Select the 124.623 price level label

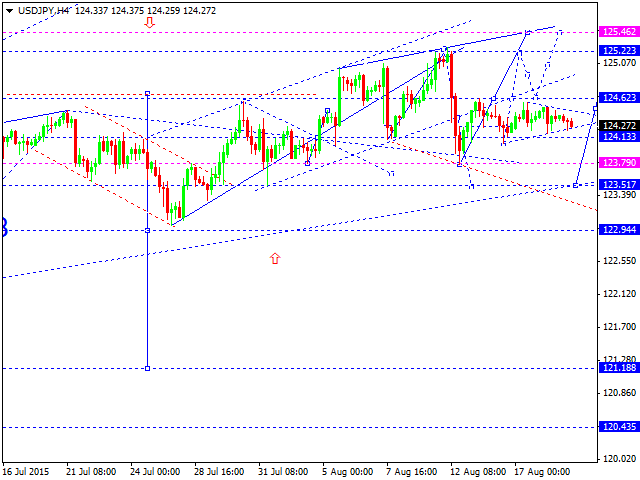[x=620, y=97]
